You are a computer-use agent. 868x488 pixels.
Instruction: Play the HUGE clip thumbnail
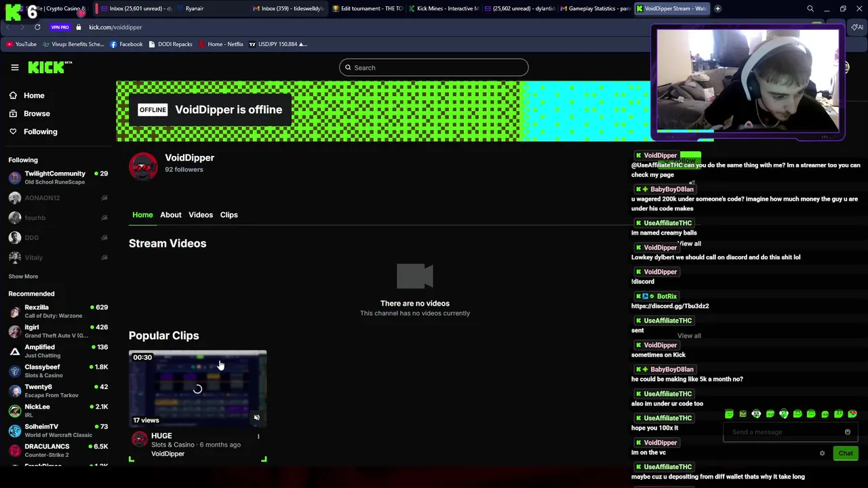pyautogui.click(x=197, y=388)
